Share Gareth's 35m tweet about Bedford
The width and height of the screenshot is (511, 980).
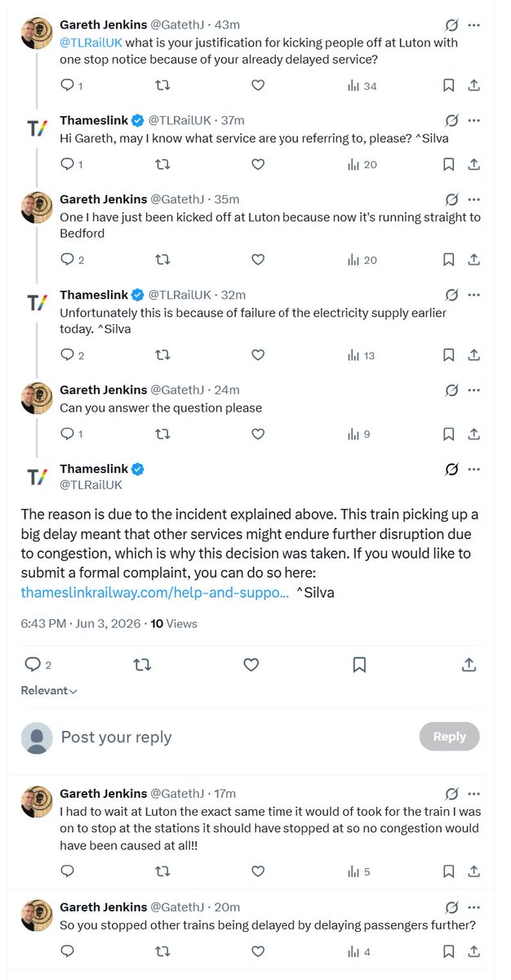(473, 260)
